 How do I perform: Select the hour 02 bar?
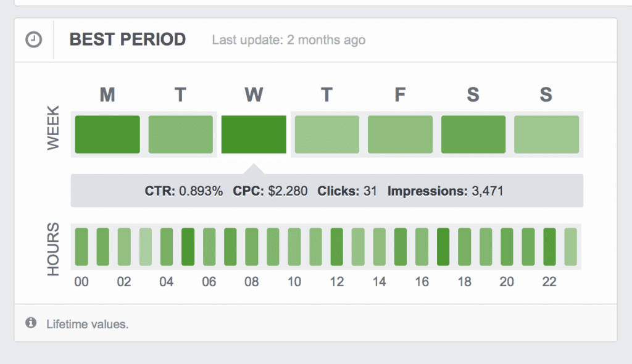pos(124,247)
